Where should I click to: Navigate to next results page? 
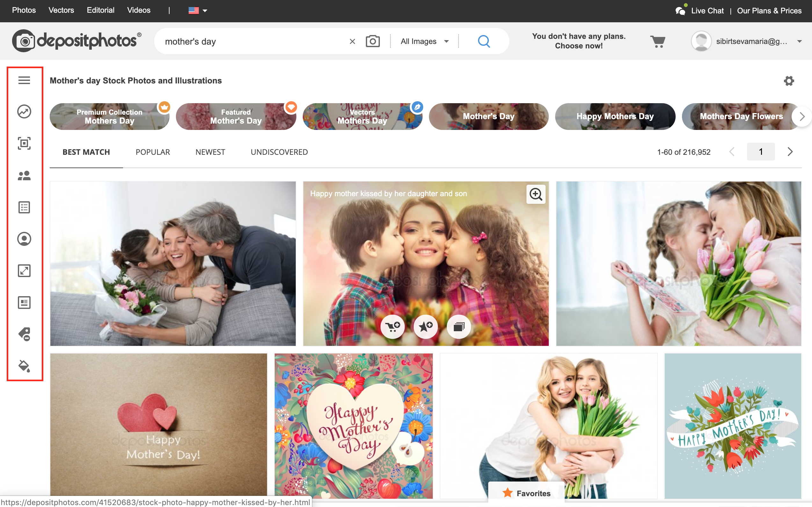790,152
